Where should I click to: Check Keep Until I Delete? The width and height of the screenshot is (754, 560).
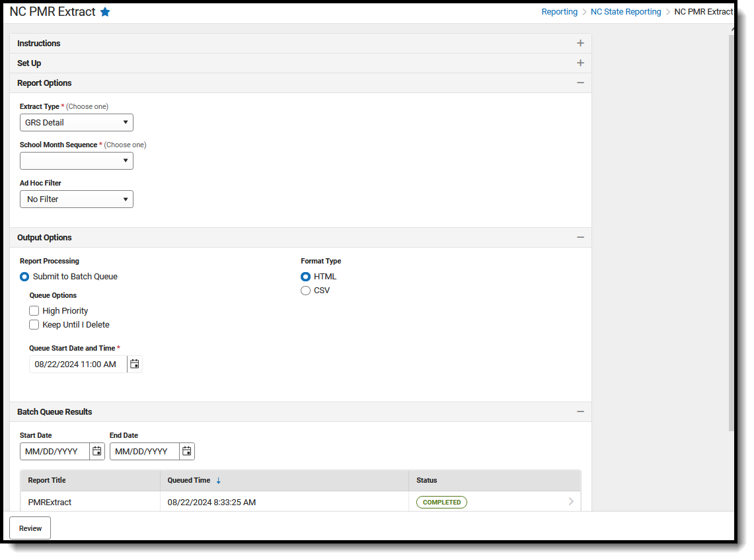click(34, 325)
